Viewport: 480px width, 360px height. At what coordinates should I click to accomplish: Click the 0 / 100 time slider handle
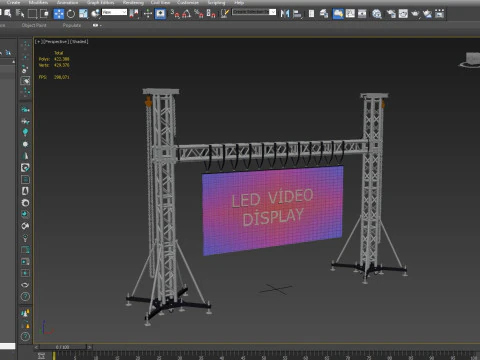click(62, 347)
